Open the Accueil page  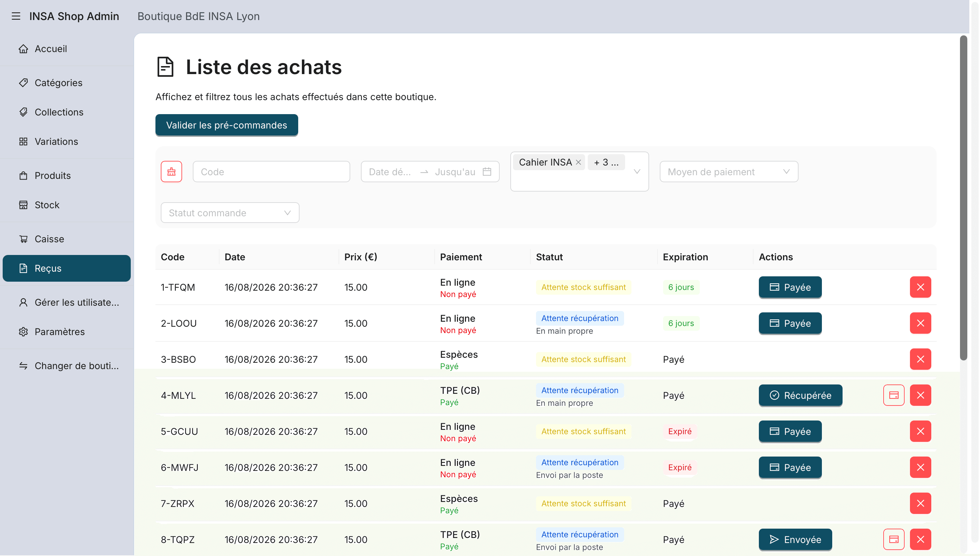coord(67,49)
